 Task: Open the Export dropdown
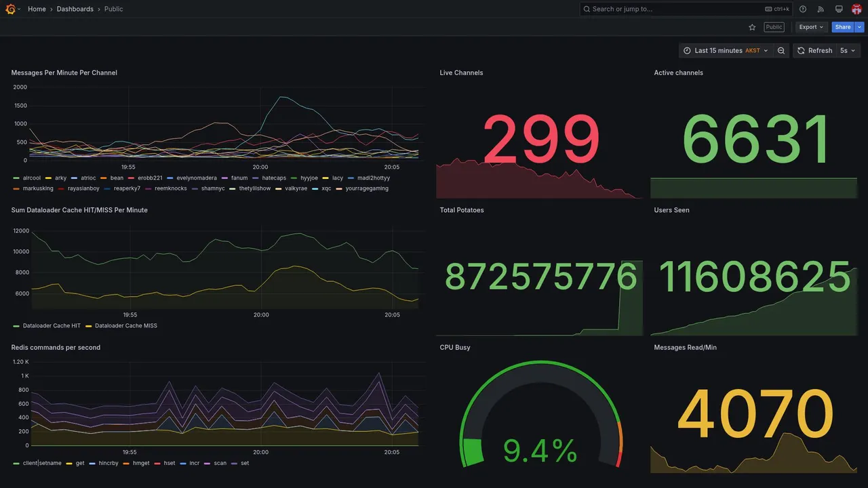pos(811,27)
